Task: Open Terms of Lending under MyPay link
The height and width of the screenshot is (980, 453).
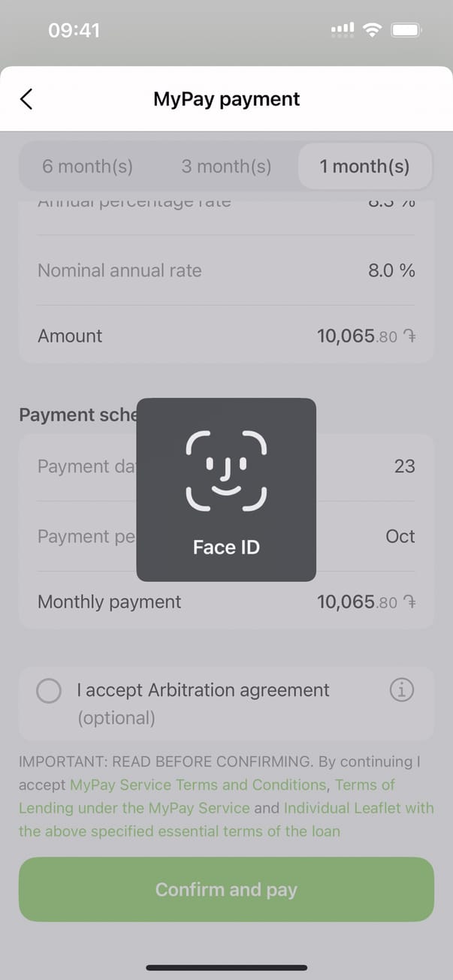Action: (x=134, y=808)
